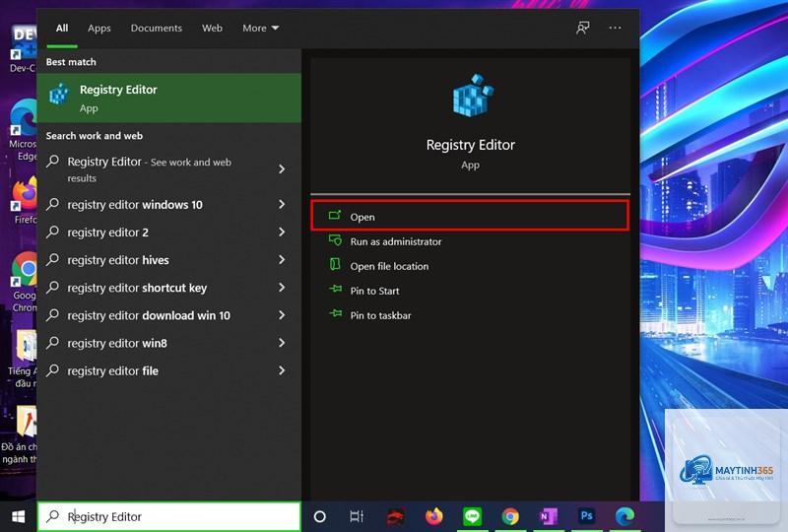
Task: Expand arrow for 'registry editor shortcut key'
Action: click(282, 287)
